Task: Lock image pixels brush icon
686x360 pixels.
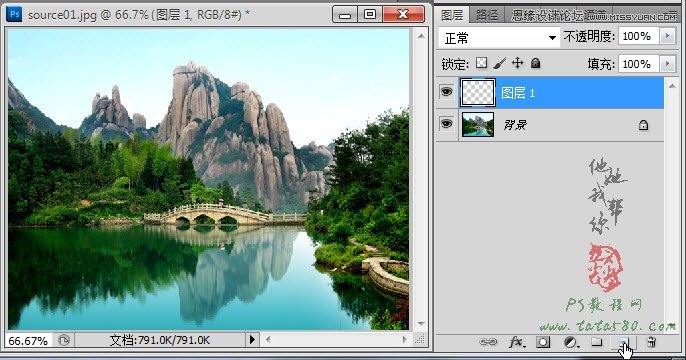Action: point(499,63)
